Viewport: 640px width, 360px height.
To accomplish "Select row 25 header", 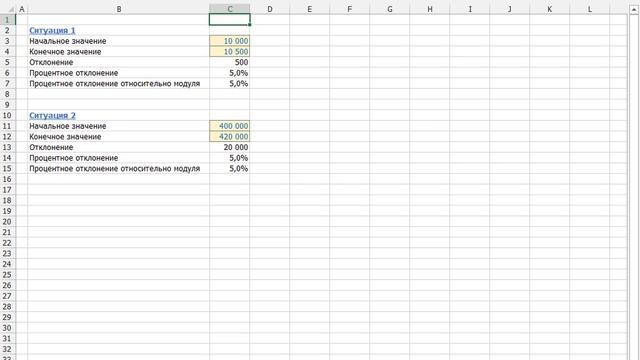I will click(7, 274).
